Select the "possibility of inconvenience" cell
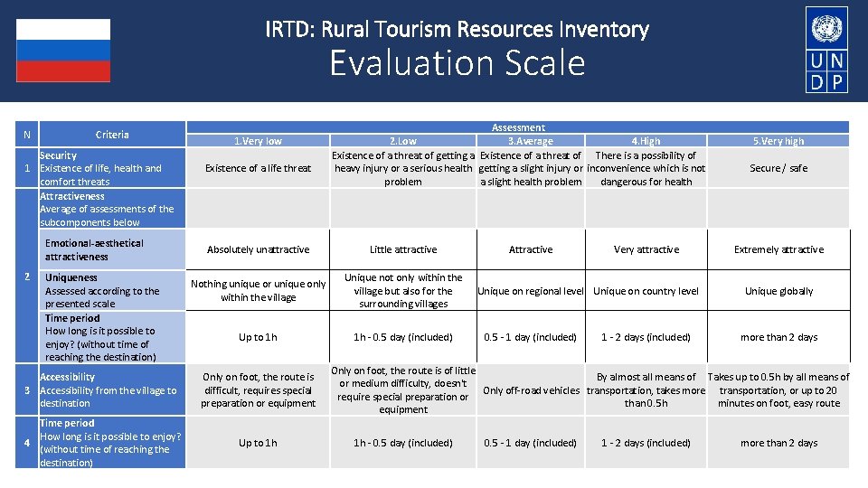Viewport: 868px width, 488px height. click(x=646, y=168)
